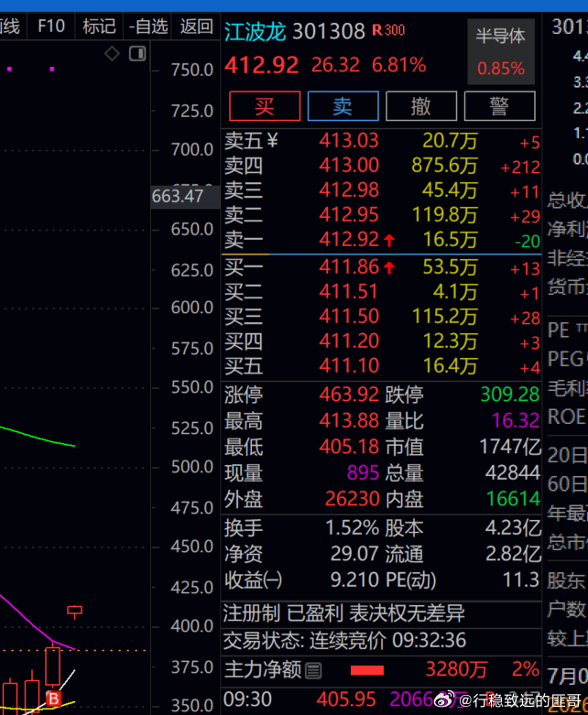588x715 pixels.
Task: Click -自选 to remove from watchlist
Action: coord(147,27)
